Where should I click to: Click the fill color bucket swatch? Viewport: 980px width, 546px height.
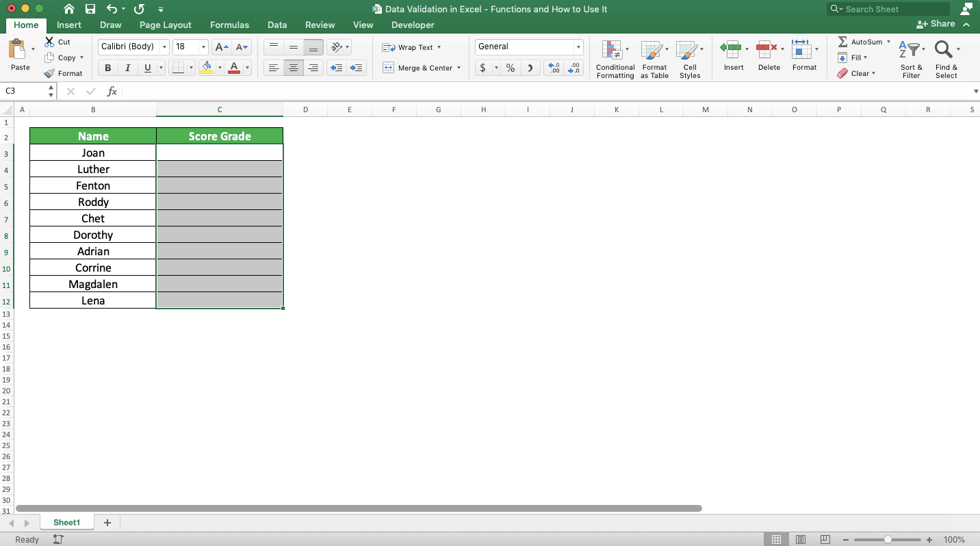click(207, 68)
